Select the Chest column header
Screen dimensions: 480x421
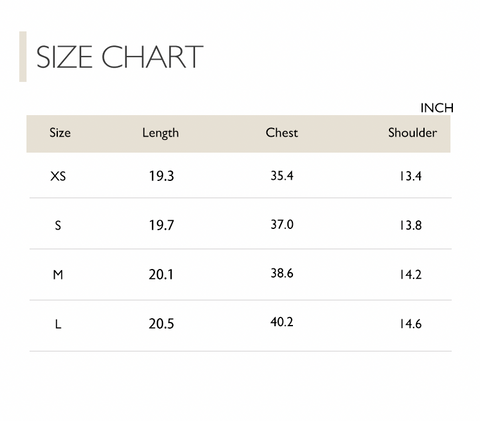282,133
